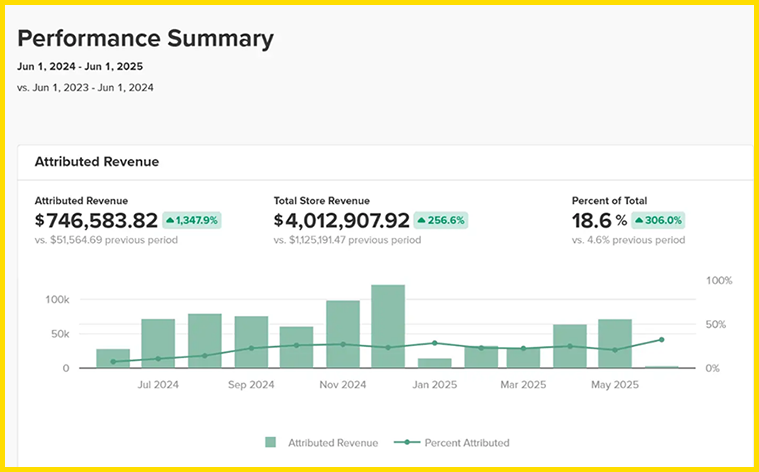759x472 pixels.
Task: Click the 18.6 % percent of total value
Action: pyautogui.click(x=599, y=220)
